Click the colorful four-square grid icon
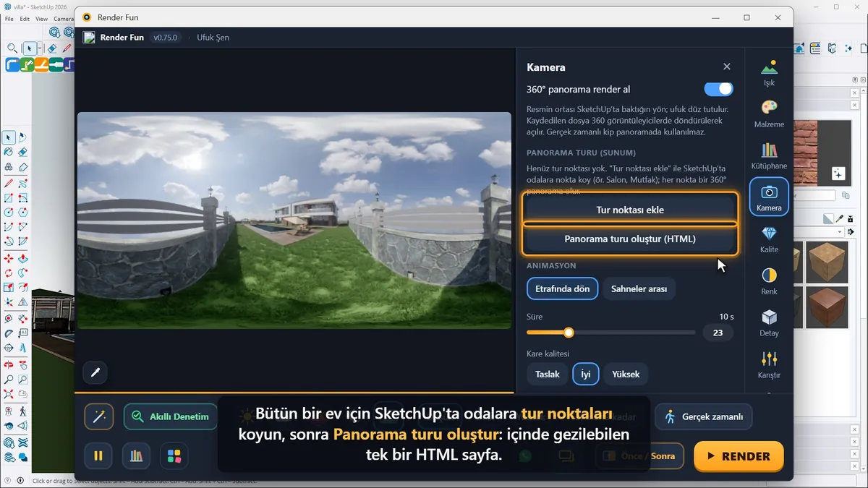 pyautogui.click(x=174, y=455)
